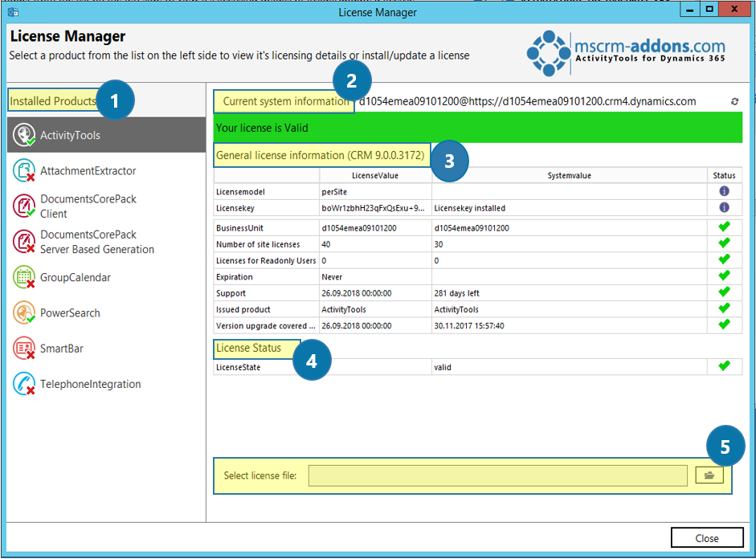
Task: Click the 'perSite' Licensemodel value
Action: [x=334, y=192]
